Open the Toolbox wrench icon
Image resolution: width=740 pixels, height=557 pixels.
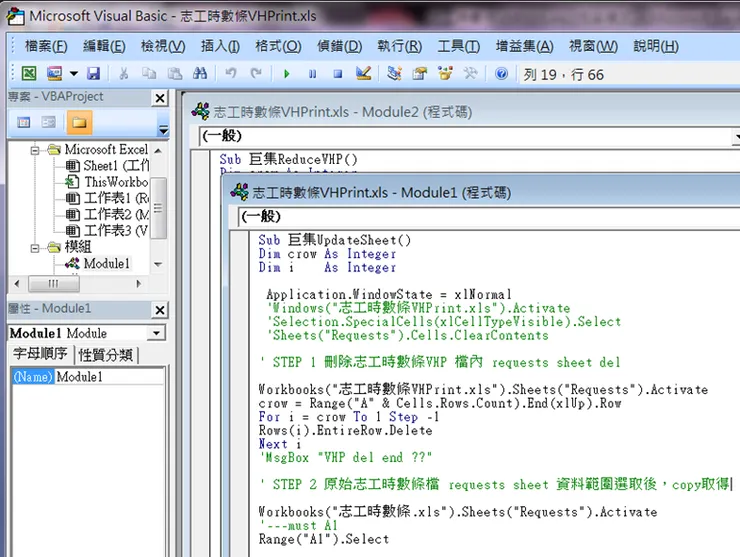tap(470, 73)
